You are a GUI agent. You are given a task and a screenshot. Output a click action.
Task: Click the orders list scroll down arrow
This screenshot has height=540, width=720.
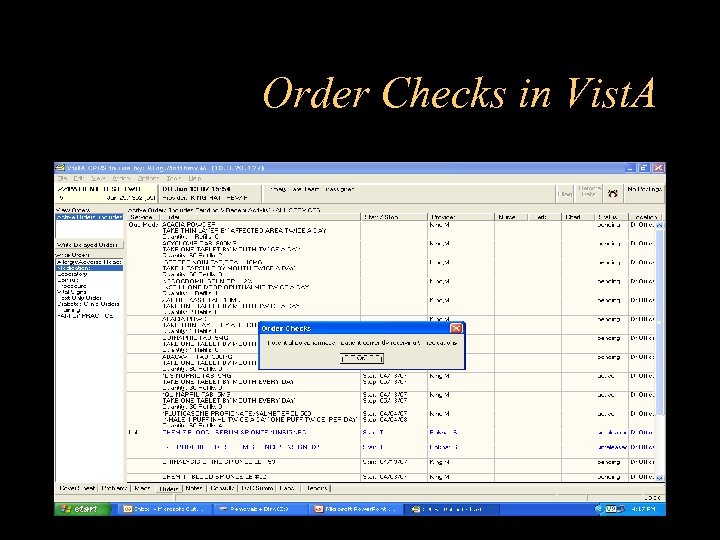click(x=660, y=478)
